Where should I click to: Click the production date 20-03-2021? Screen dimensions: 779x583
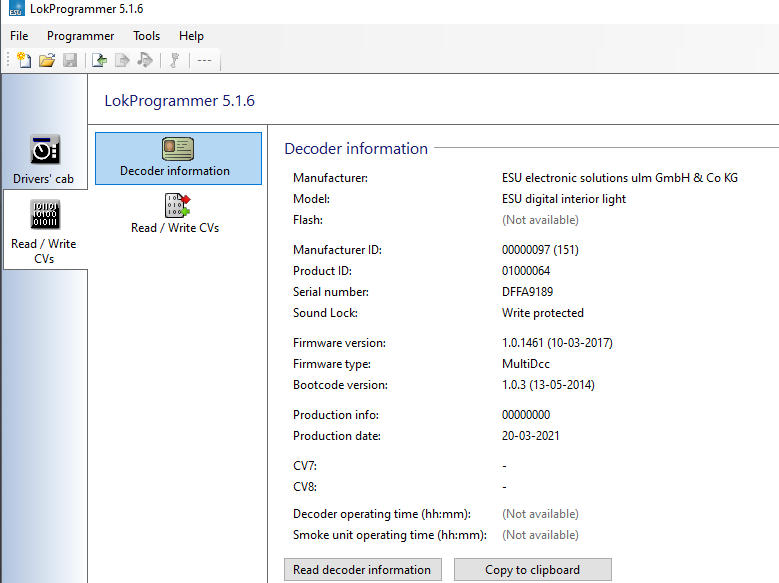[x=531, y=436]
